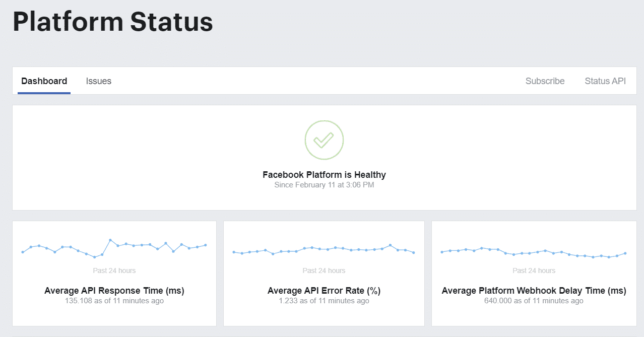
Task: Click the Past 24 hours label under Error Rate
Action: (324, 271)
